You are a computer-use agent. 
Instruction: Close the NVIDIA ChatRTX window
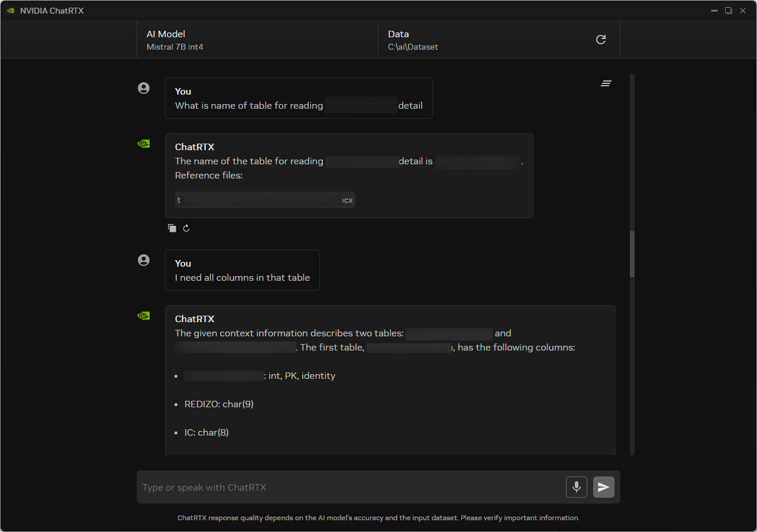[x=743, y=11]
